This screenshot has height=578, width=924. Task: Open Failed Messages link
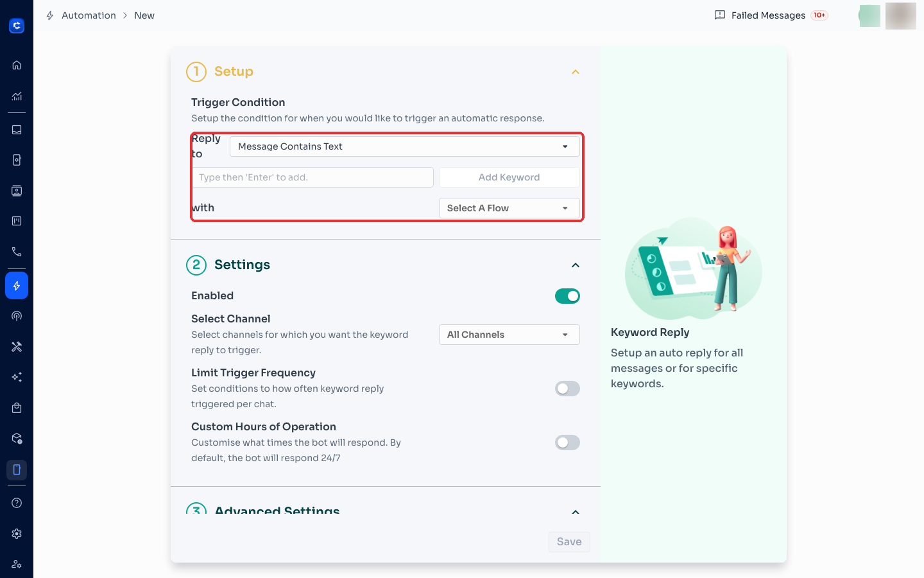point(768,15)
